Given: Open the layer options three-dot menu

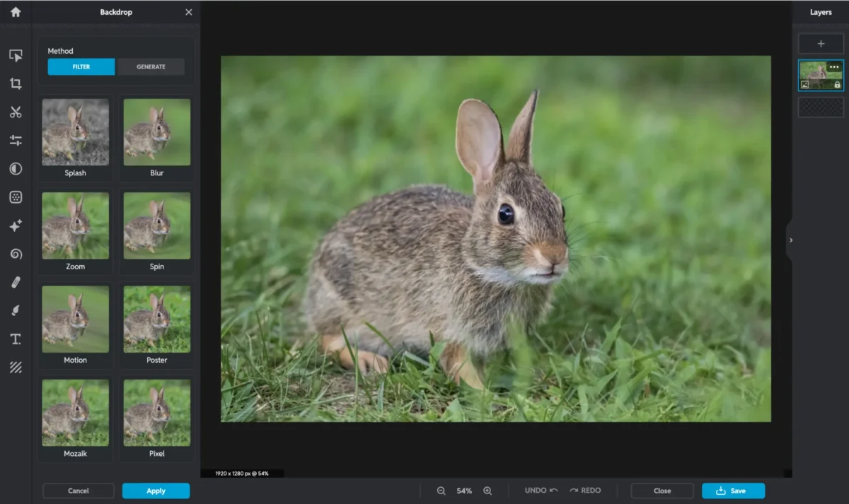Looking at the screenshot, I should [834, 67].
